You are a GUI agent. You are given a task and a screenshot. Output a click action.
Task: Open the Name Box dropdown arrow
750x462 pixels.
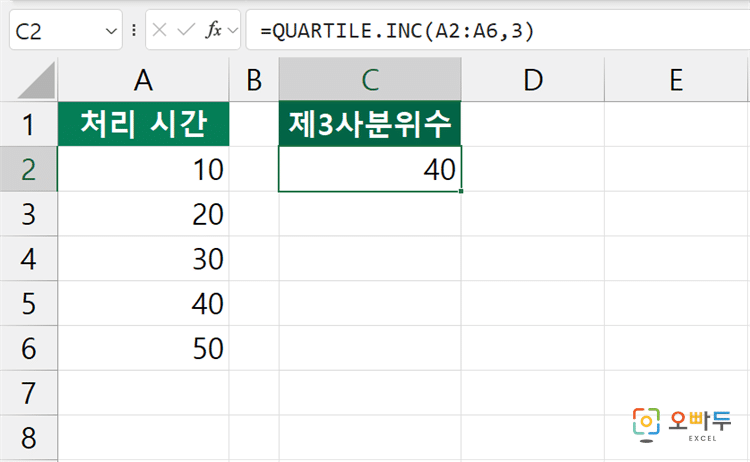click(x=111, y=32)
